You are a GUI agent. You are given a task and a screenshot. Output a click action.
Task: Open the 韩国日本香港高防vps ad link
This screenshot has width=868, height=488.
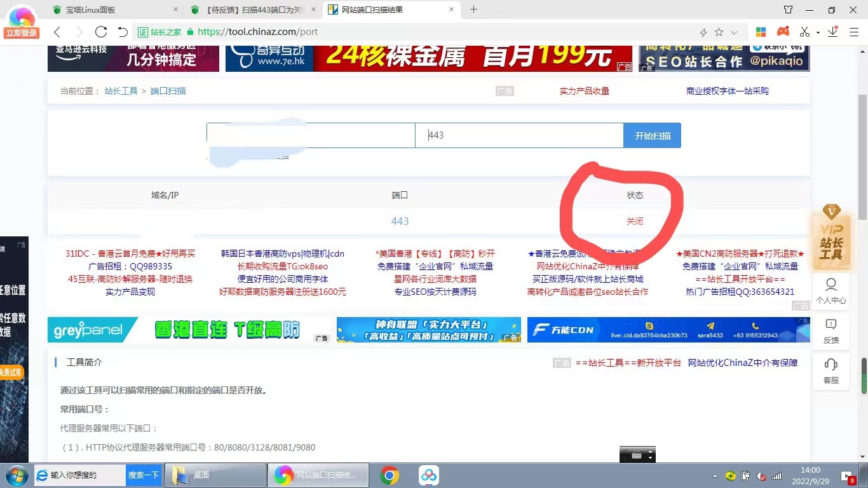pos(283,254)
